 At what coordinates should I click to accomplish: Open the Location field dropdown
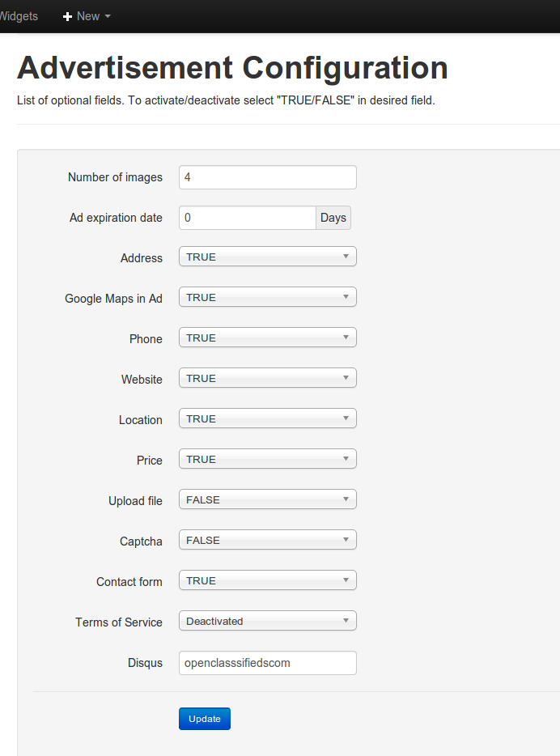point(267,419)
